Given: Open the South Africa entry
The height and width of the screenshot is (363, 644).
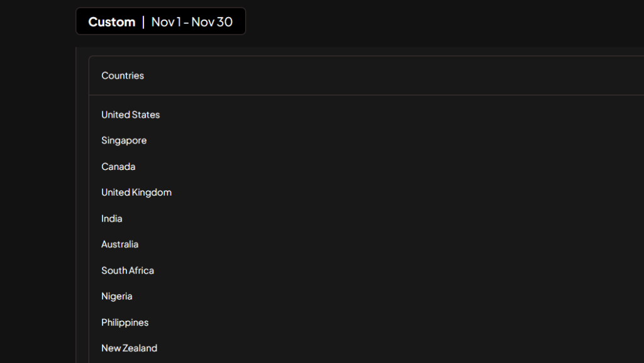Looking at the screenshot, I should pyautogui.click(x=128, y=271).
